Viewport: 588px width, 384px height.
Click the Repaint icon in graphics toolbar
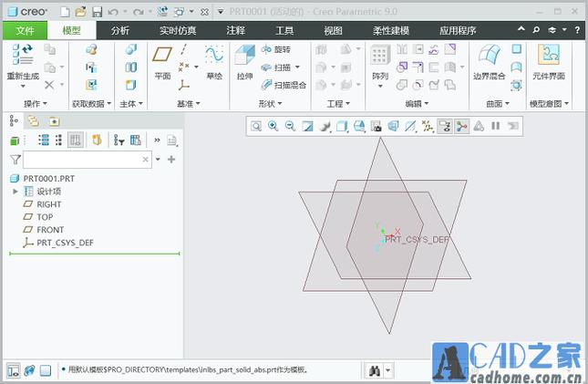pos(307,126)
